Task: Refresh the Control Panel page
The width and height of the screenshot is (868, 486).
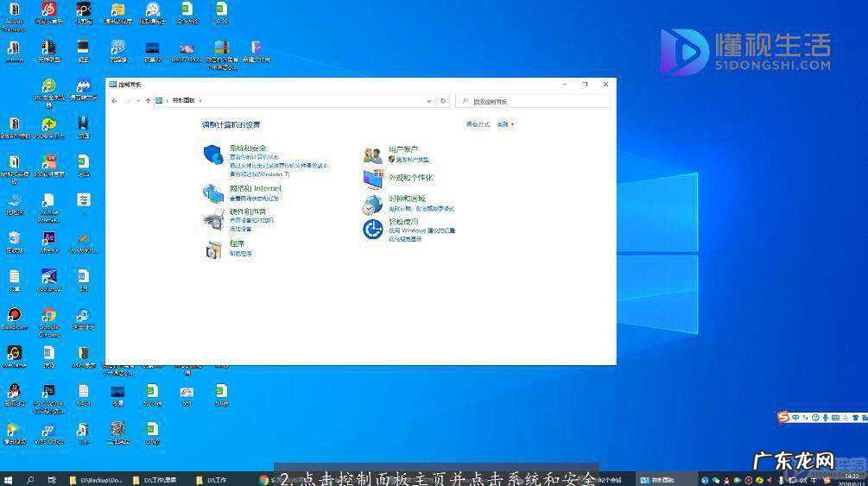Action: coord(443,101)
